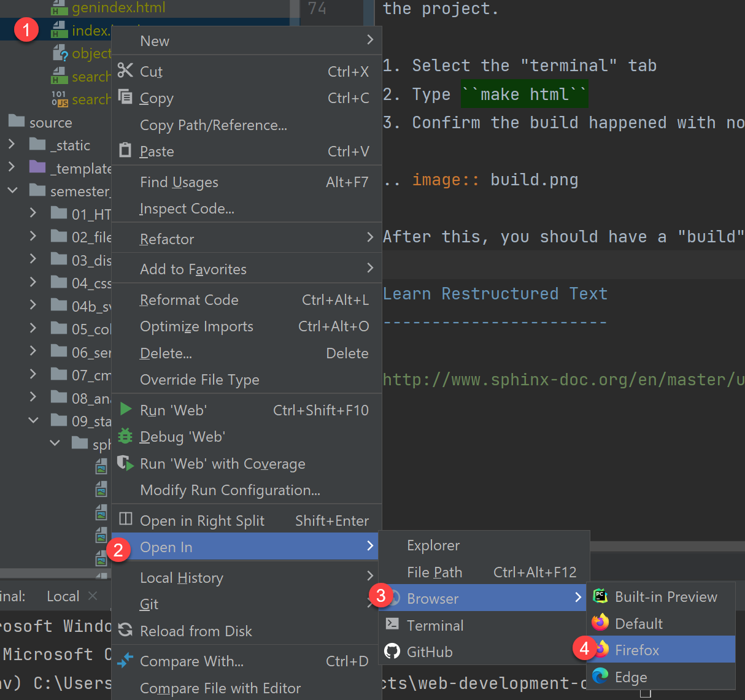Image resolution: width=745 pixels, height=700 pixels.
Task: Click the Debug 'Web' bug icon
Action: [125, 436]
